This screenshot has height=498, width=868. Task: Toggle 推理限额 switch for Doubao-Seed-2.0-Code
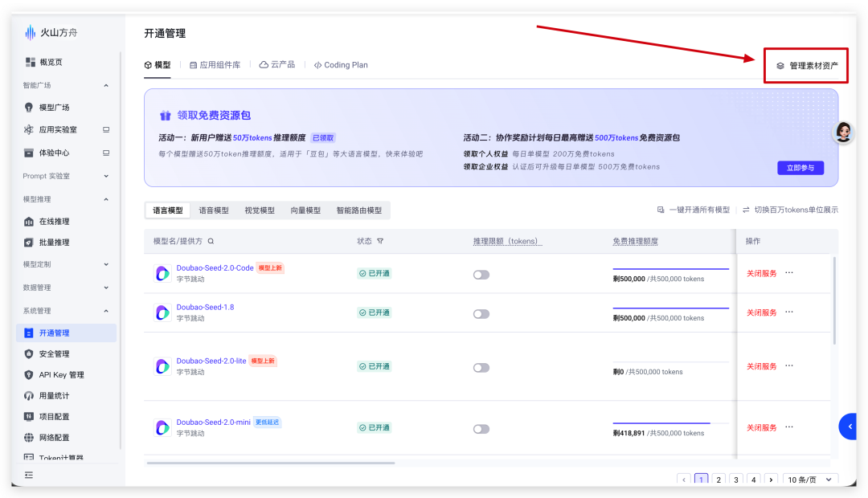click(481, 275)
